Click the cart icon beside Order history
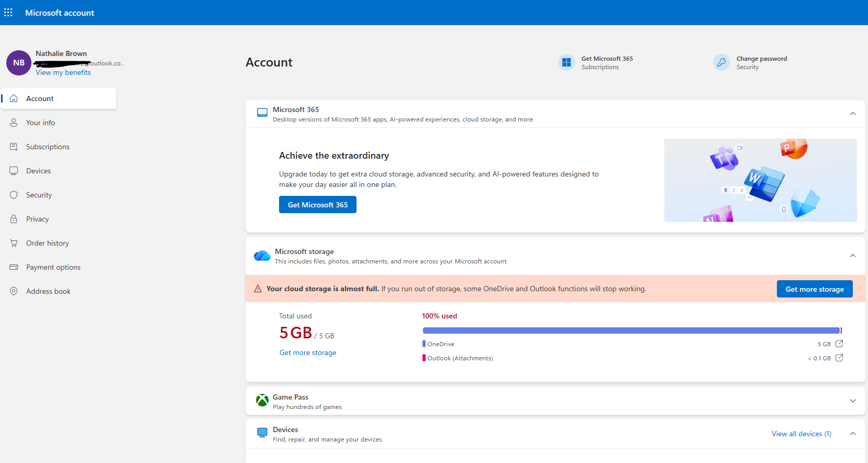Viewport: 868px width, 463px height. pos(14,243)
